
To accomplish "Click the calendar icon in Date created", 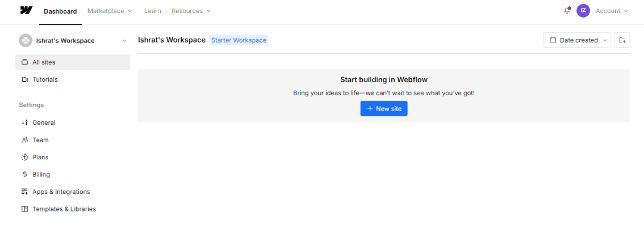I will pos(553,40).
